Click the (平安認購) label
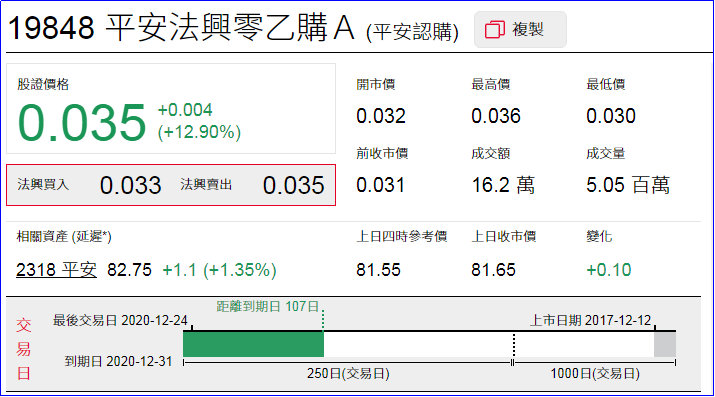 click(412, 32)
